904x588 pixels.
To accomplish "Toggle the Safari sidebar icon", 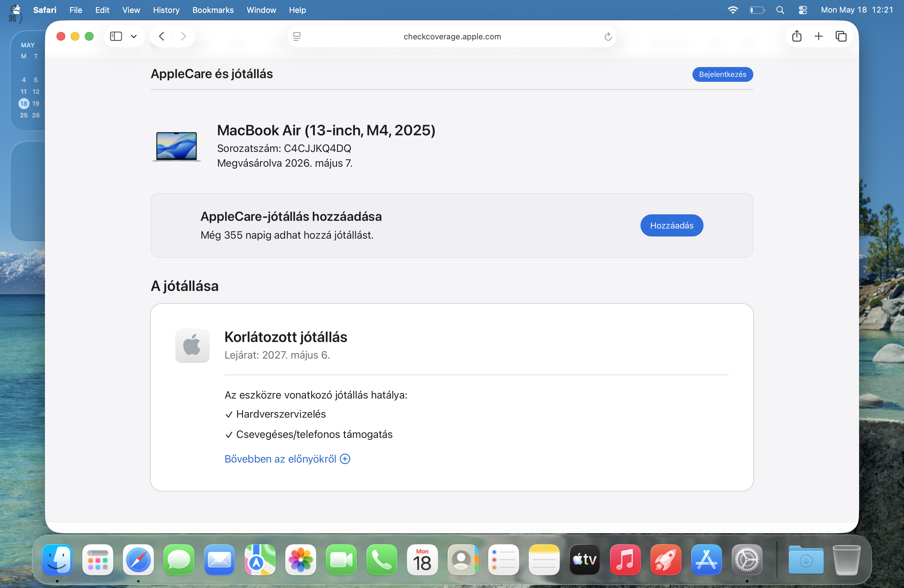I will tap(116, 37).
